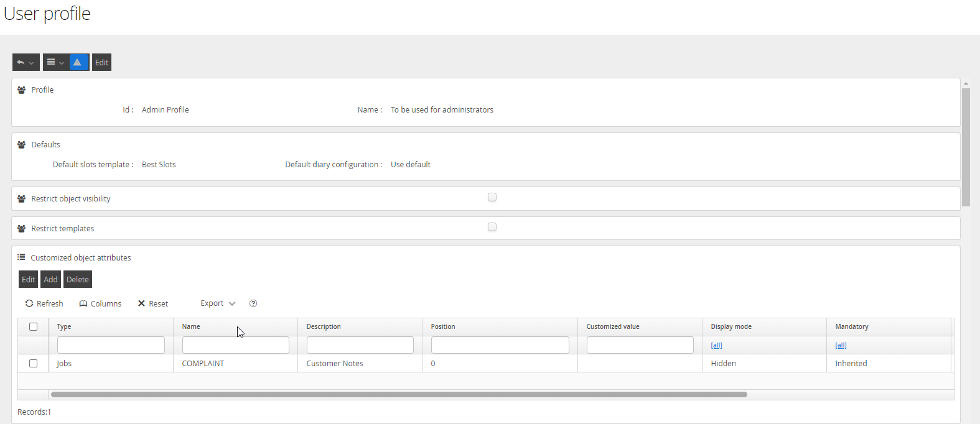The width and height of the screenshot is (980, 424).
Task: Click the Defaults section group icon
Action: tap(22, 145)
